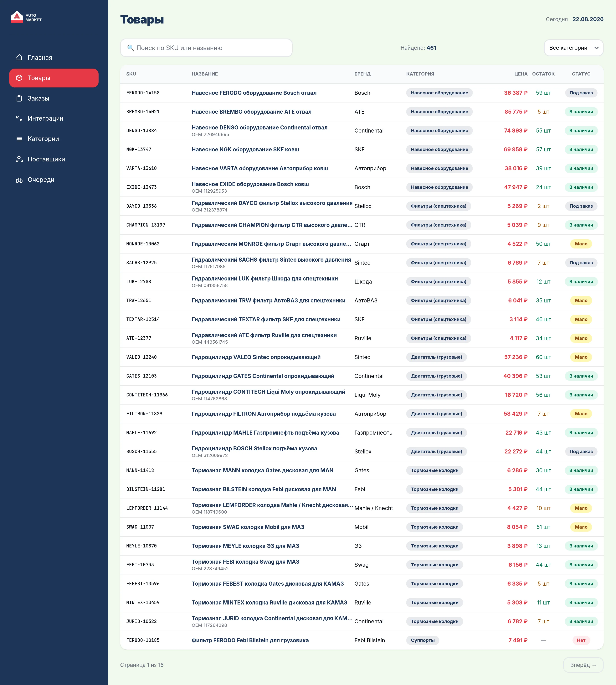Click SKU cell CHAMPION-13199
This screenshot has width=616, height=685.
click(146, 225)
